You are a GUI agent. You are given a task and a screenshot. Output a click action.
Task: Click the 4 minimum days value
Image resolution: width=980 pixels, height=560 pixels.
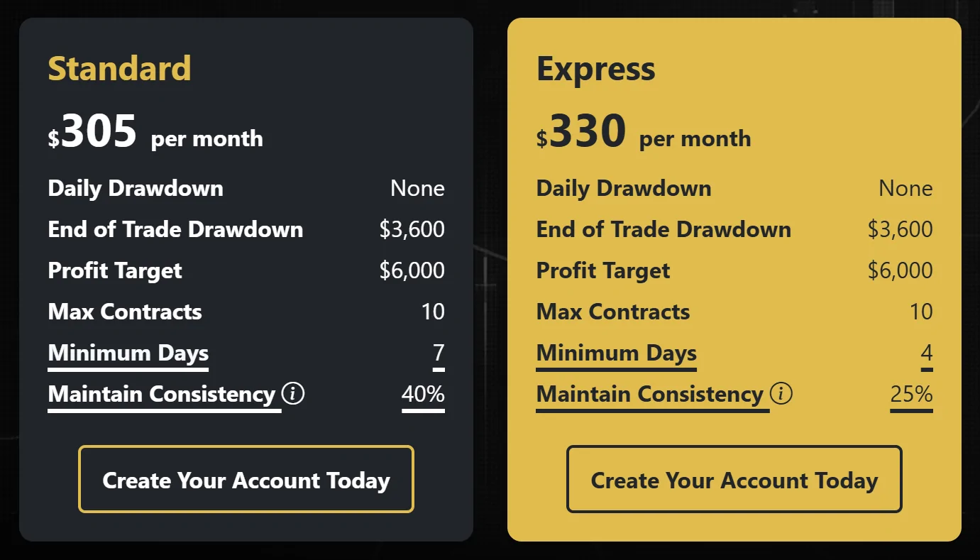point(927,353)
